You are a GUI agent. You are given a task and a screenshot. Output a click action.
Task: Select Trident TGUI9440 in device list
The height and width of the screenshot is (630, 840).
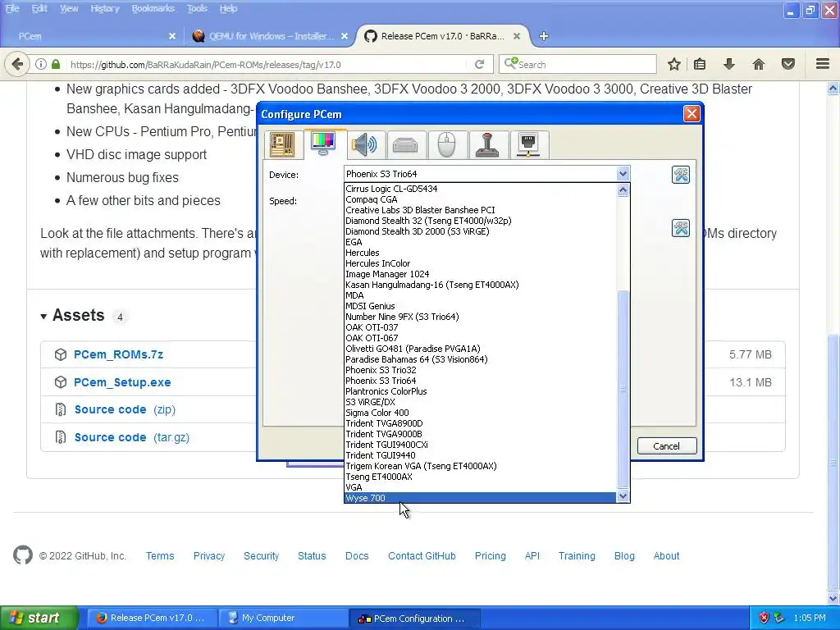pyautogui.click(x=480, y=454)
